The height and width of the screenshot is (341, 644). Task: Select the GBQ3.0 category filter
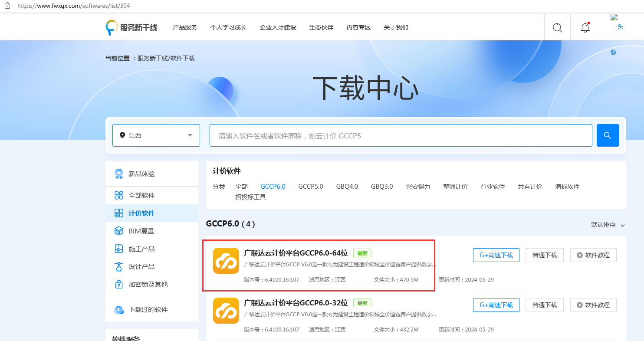[382, 187]
